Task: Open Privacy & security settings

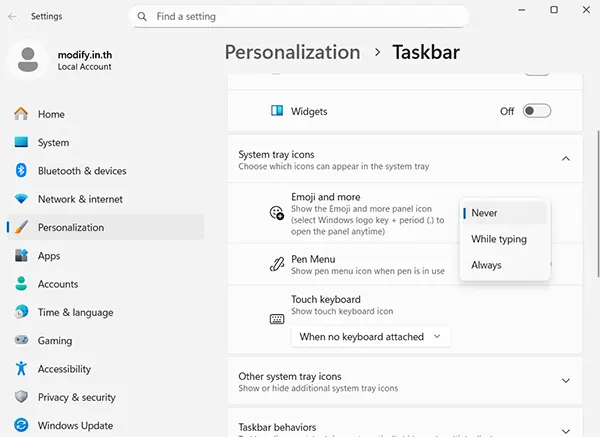Action: (106, 397)
